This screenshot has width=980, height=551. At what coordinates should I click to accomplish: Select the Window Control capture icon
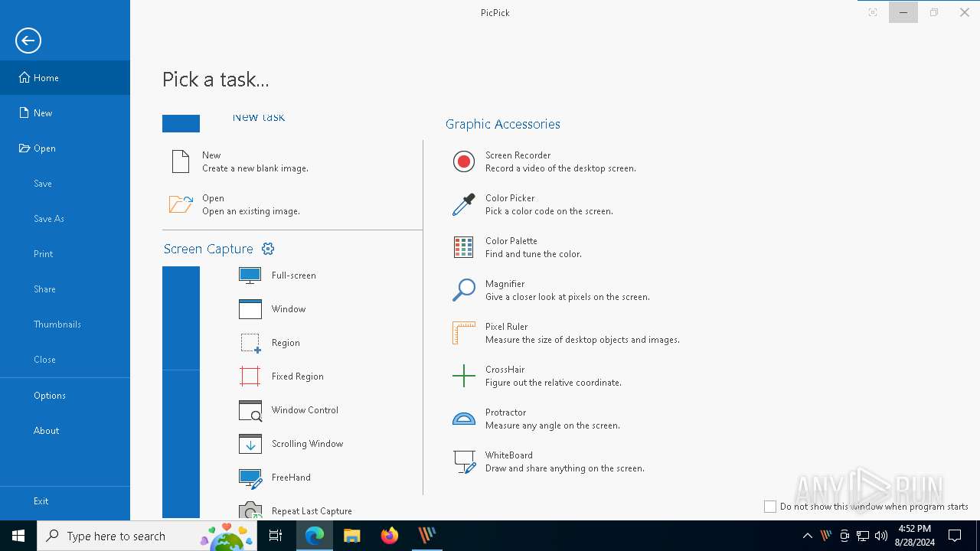tap(250, 410)
